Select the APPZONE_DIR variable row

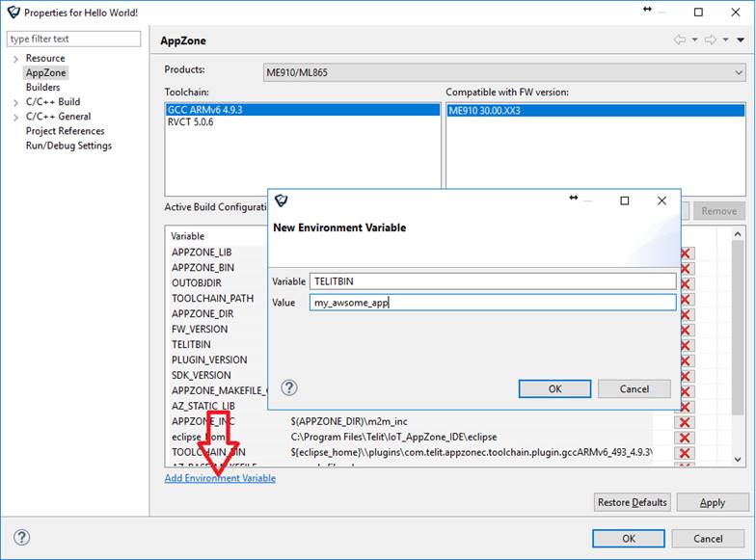pyautogui.click(x=202, y=314)
